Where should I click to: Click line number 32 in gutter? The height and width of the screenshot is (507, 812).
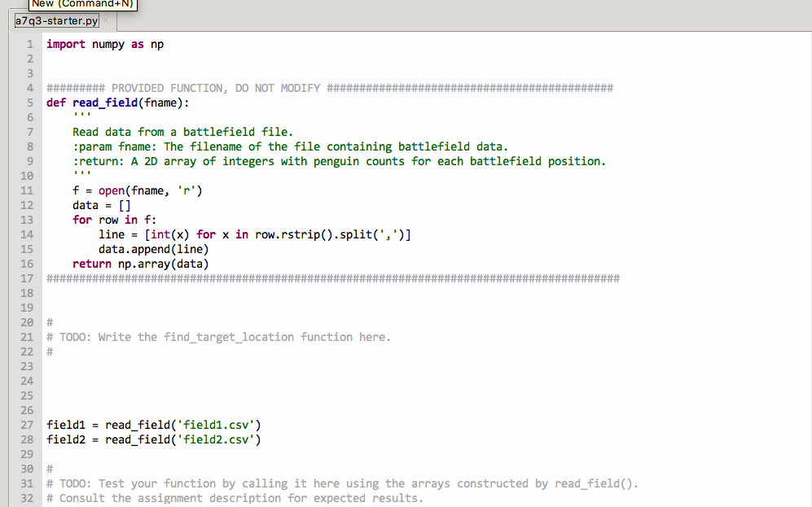[27, 498]
